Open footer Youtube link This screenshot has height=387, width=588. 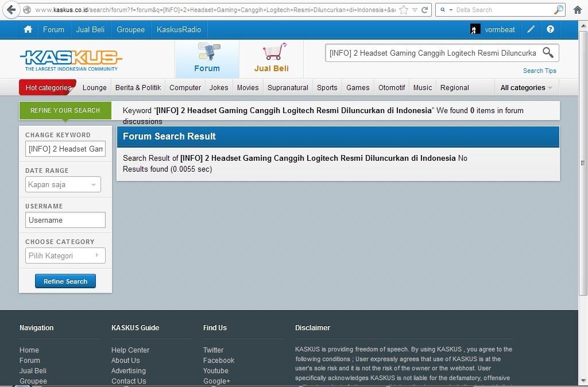[216, 370]
